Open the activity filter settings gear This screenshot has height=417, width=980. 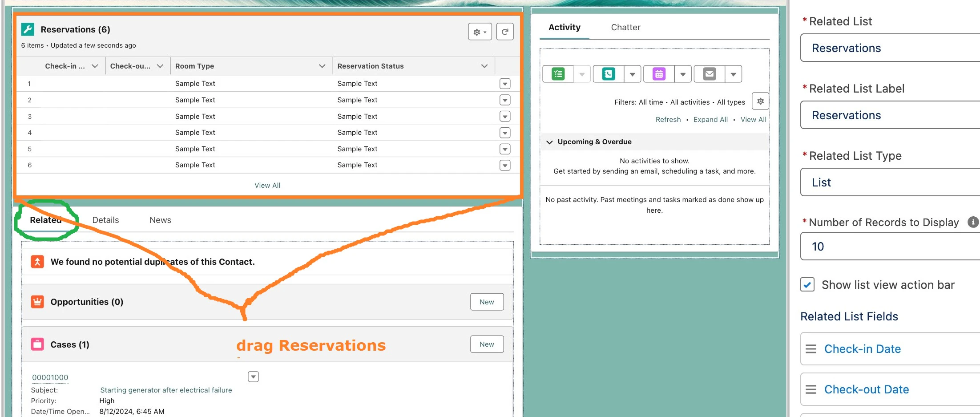pyautogui.click(x=760, y=101)
